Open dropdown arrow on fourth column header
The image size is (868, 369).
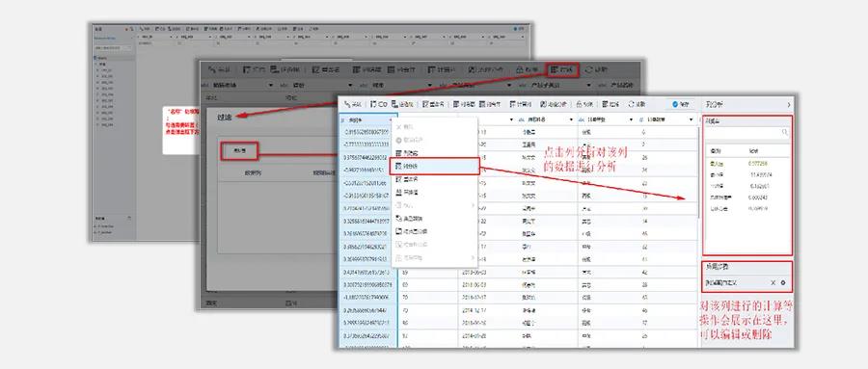tap(631, 119)
